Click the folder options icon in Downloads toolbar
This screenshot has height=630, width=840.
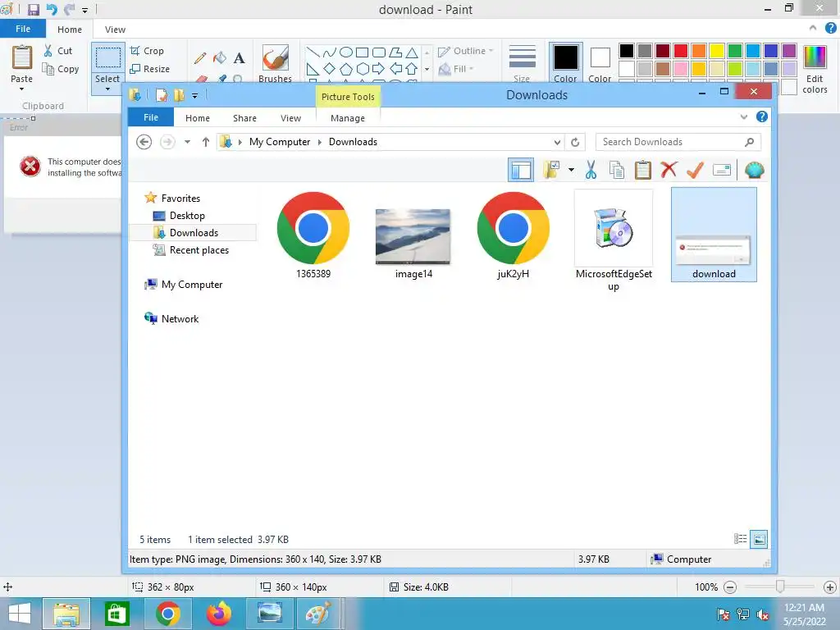coord(551,170)
